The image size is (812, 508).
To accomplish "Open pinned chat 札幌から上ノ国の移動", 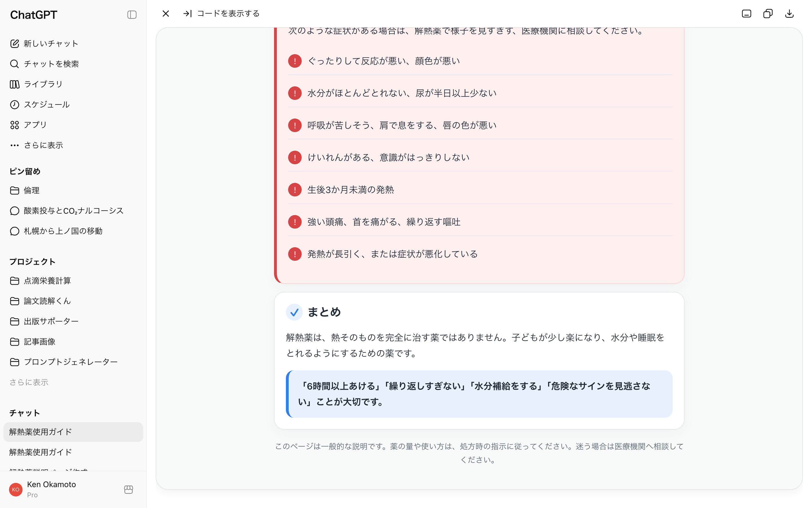I will pos(73,231).
